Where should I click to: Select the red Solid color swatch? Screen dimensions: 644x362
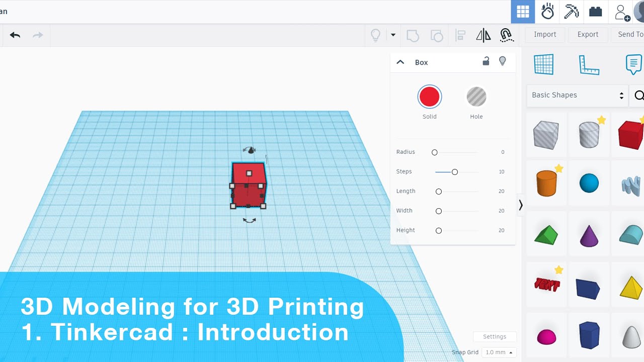click(x=430, y=97)
